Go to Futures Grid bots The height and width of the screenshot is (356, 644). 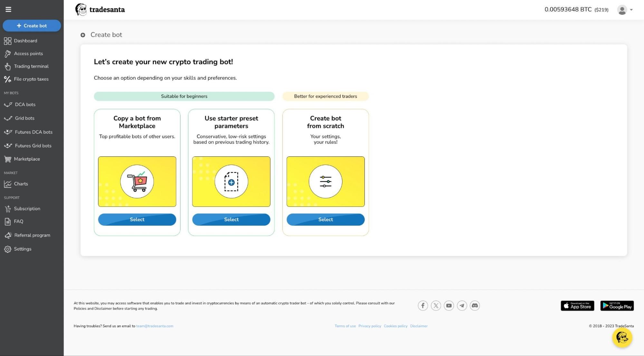33,146
